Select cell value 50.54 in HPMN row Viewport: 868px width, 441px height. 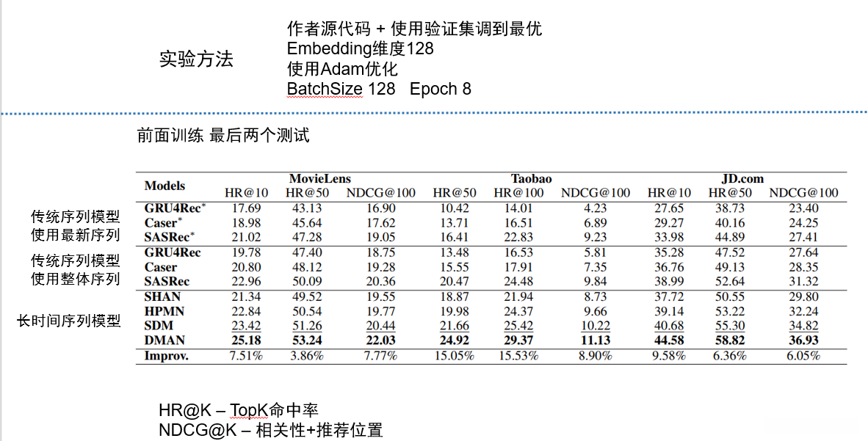[307, 311]
